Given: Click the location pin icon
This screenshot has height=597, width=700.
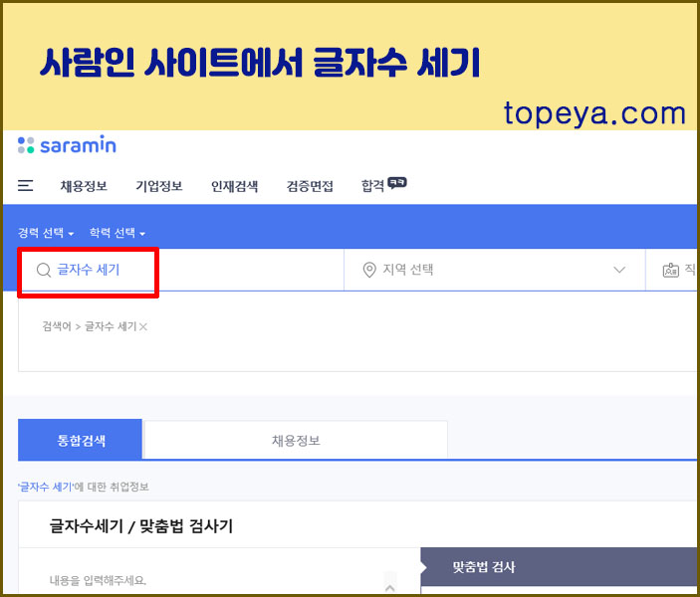Looking at the screenshot, I should click(x=369, y=270).
